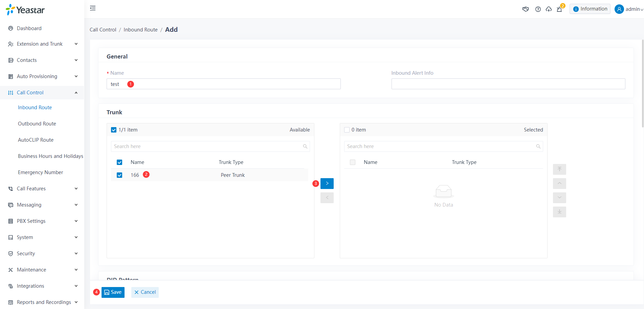Viewport: 644px width, 309px height.
Task: Click the move-down arrow button
Action: point(559,197)
